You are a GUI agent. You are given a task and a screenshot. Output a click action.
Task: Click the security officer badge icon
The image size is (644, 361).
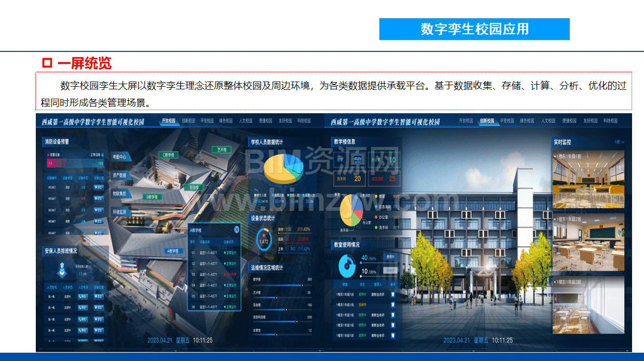(62, 270)
